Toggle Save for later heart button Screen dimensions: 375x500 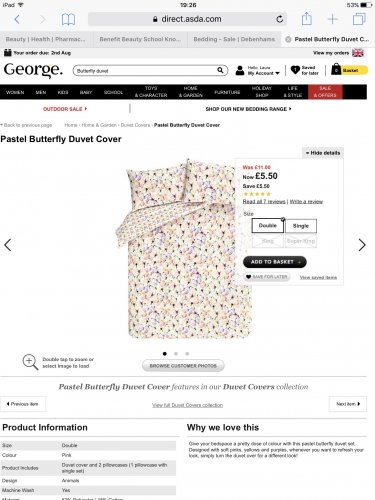coord(267,277)
